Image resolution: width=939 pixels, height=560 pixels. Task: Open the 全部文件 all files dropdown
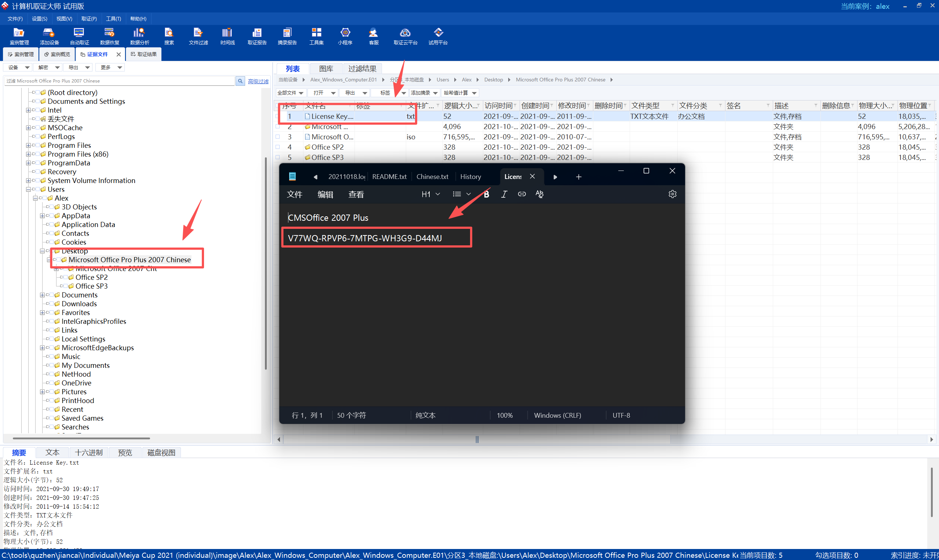290,93
